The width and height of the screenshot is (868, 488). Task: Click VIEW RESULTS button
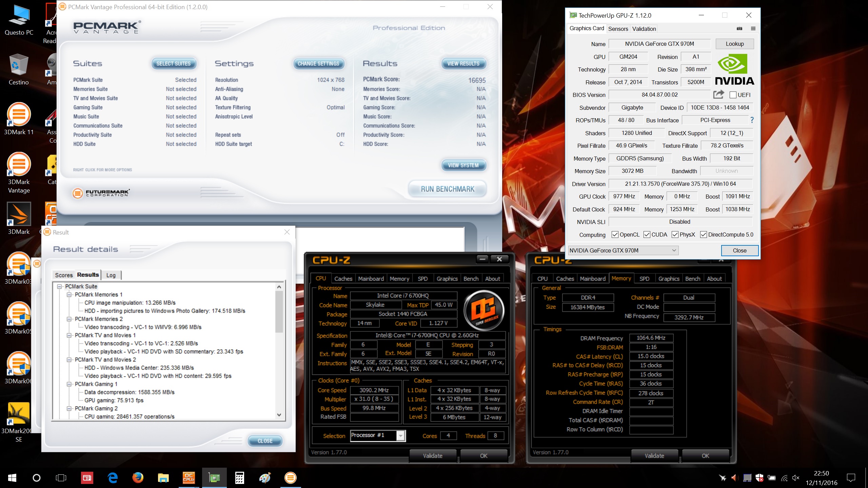tap(463, 63)
